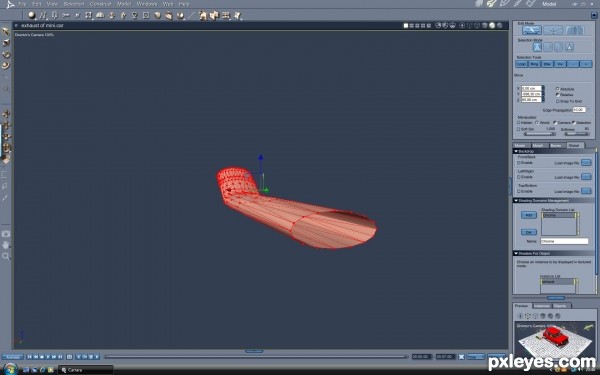Click the animation timeline scrubber bar
Image resolution: width=600 pixels, height=375 pixels.
256,357
